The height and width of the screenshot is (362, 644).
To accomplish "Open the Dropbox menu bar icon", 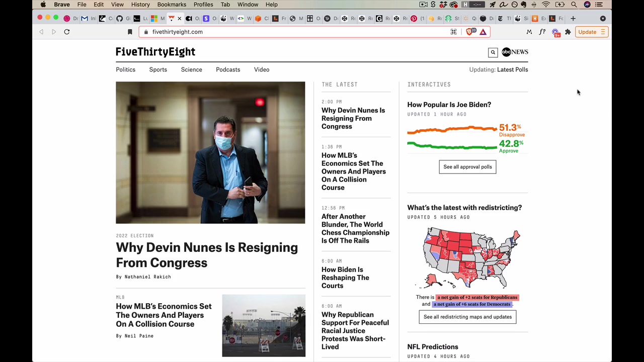I will point(443,5).
